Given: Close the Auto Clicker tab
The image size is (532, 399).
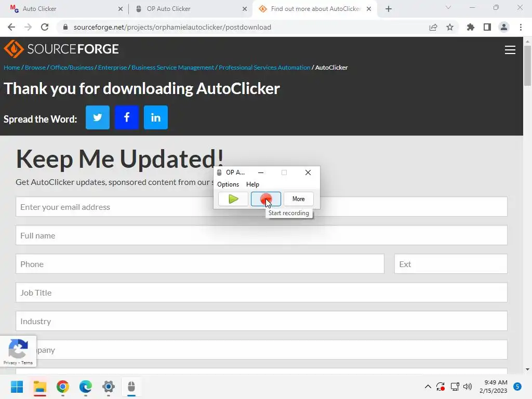Looking at the screenshot, I should 121,9.
